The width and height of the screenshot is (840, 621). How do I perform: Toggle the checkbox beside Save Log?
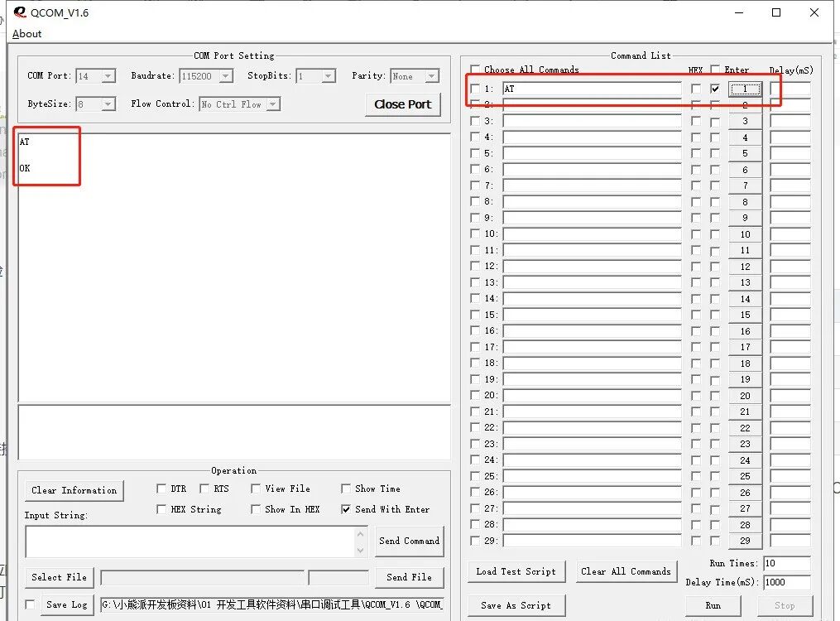tap(30, 604)
